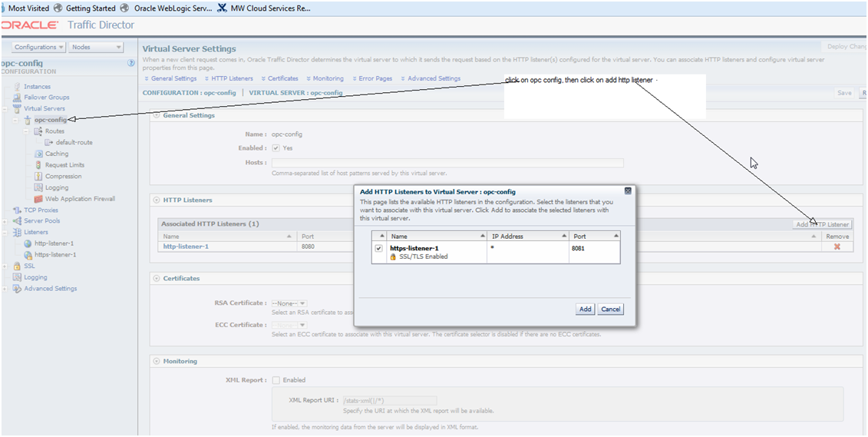Screen dimensions: 868x437
Task: Expand the Server Pools tree node
Action: (x=5, y=221)
